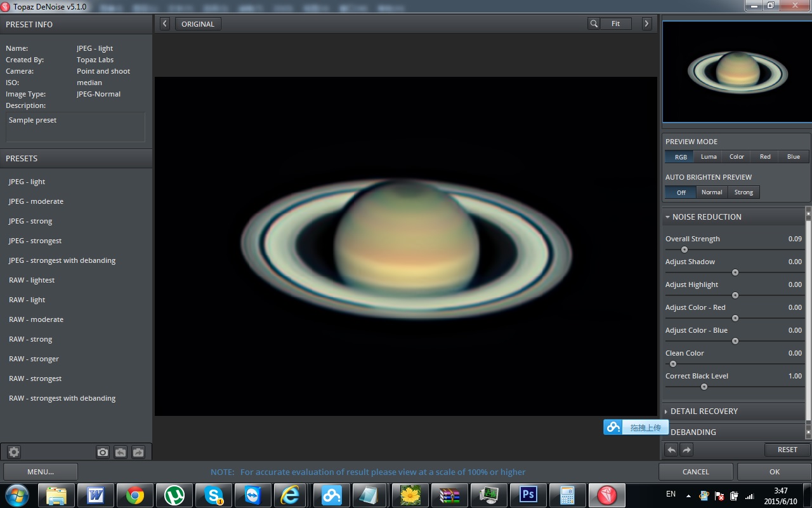The height and width of the screenshot is (508, 812).
Task: Select RAW - strongest with debanding preset
Action: coord(62,398)
